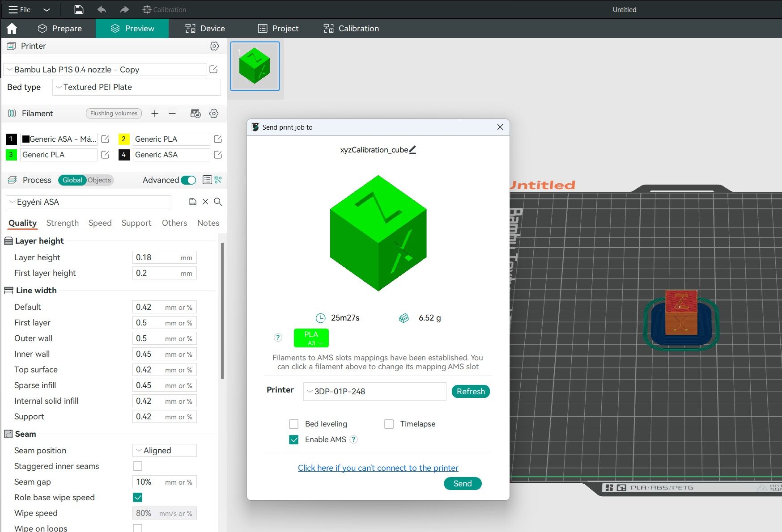Open the 3DP-01P-248 printer dropdown
Screen dimensions: 782x532
[375, 392]
